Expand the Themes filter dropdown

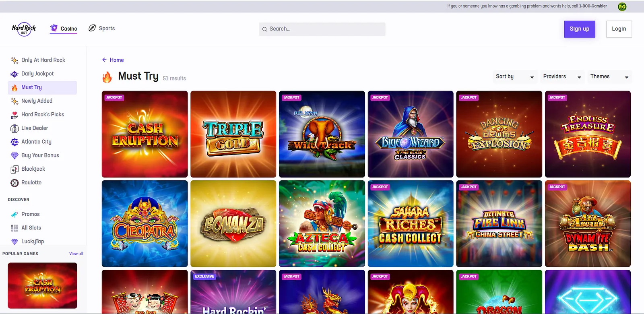610,76
